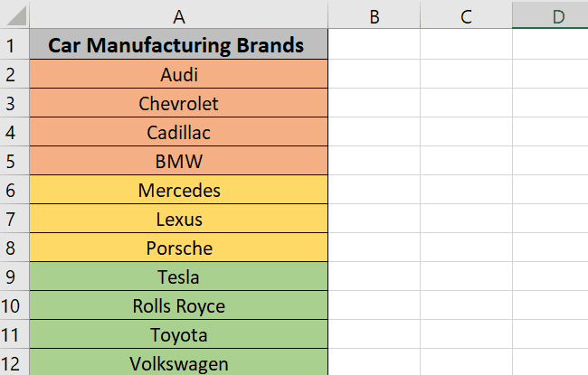Select row 5 header

[x=14, y=161]
